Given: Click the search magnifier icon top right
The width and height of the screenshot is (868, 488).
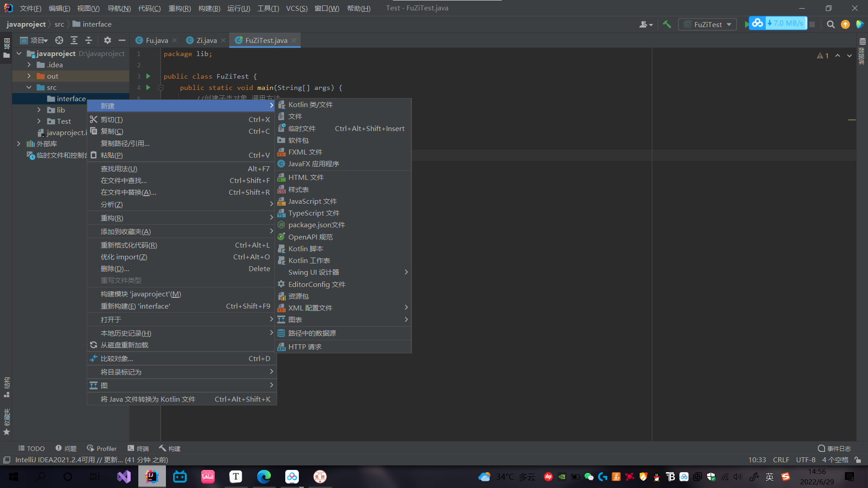Looking at the screenshot, I should [830, 24].
